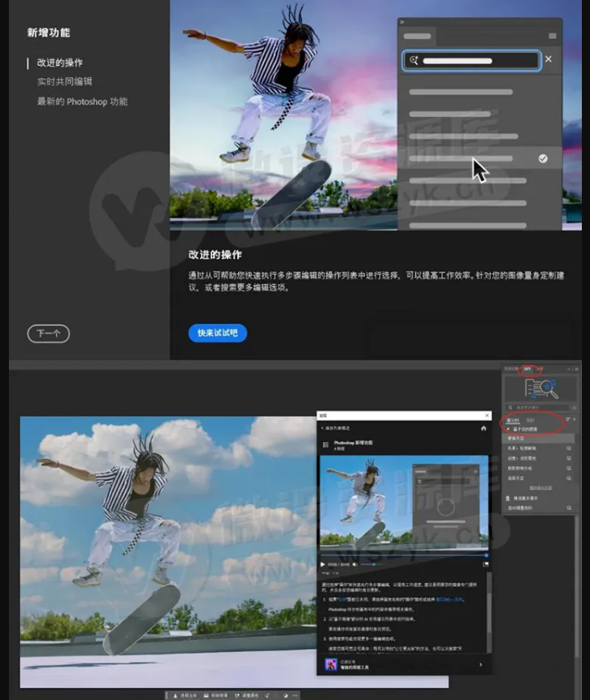The height and width of the screenshot is (700, 590).
Task: Select the circled 操作 tab in the right panel
Action: pos(527,369)
